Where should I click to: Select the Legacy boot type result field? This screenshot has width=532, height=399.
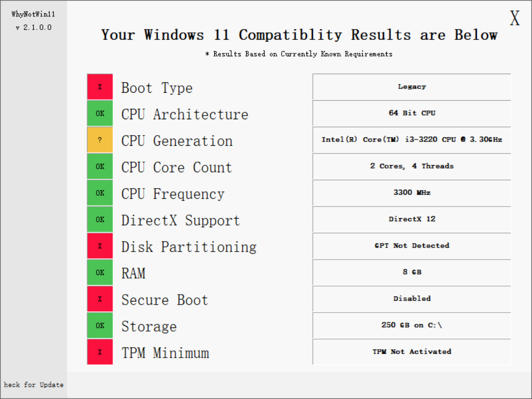pos(412,87)
